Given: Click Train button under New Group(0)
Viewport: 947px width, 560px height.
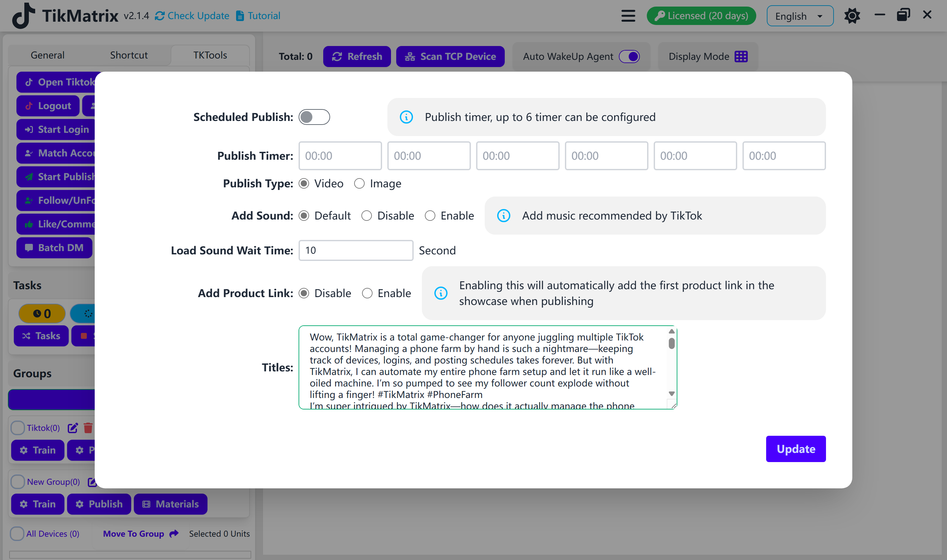Looking at the screenshot, I should [38, 504].
